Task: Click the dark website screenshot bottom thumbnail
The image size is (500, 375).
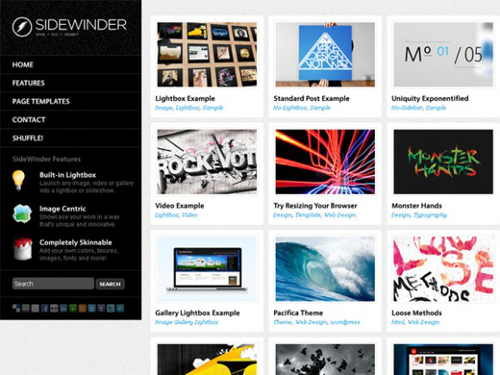Action: pos(443,360)
